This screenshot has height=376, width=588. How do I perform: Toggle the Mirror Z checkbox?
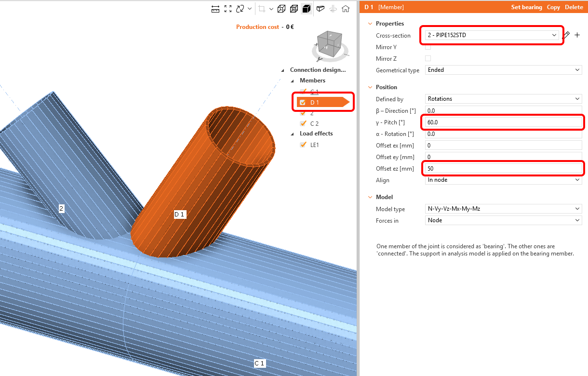pyautogui.click(x=428, y=58)
